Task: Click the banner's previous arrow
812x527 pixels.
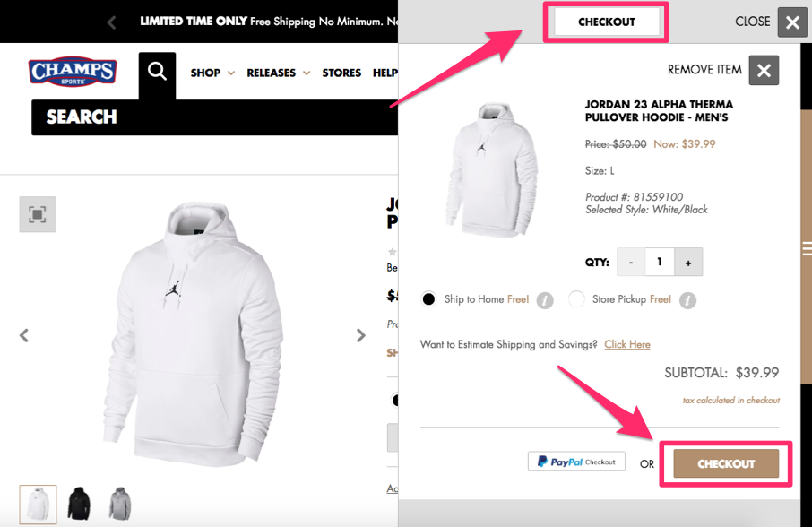Action: pyautogui.click(x=111, y=20)
